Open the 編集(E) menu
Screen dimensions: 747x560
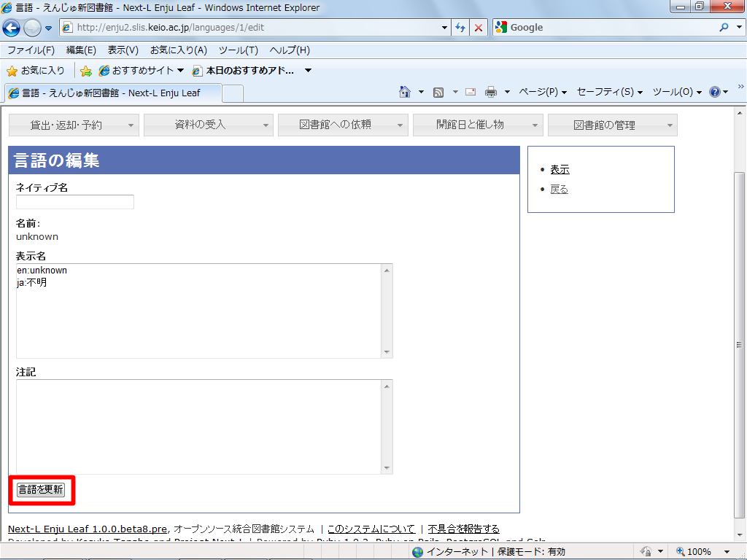[x=81, y=50]
